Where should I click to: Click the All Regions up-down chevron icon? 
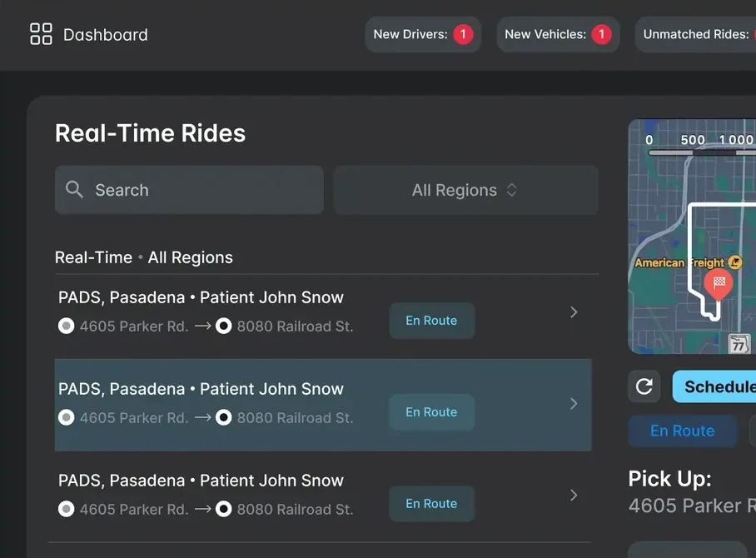pos(511,190)
